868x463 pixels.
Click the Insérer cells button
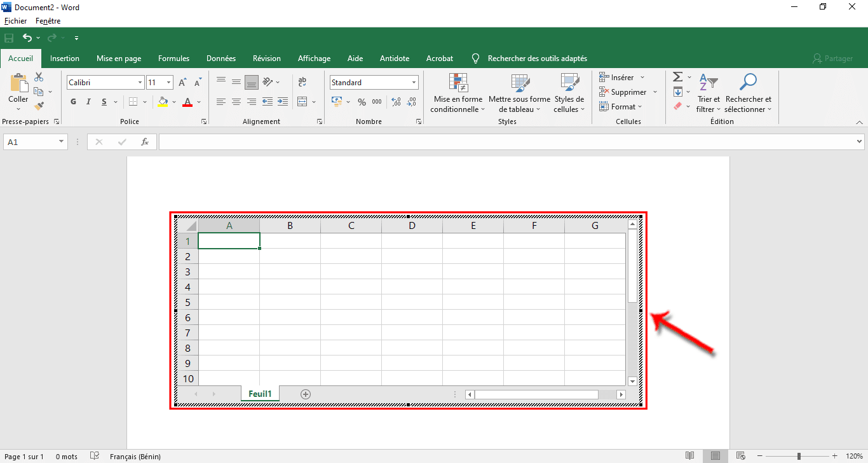621,77
